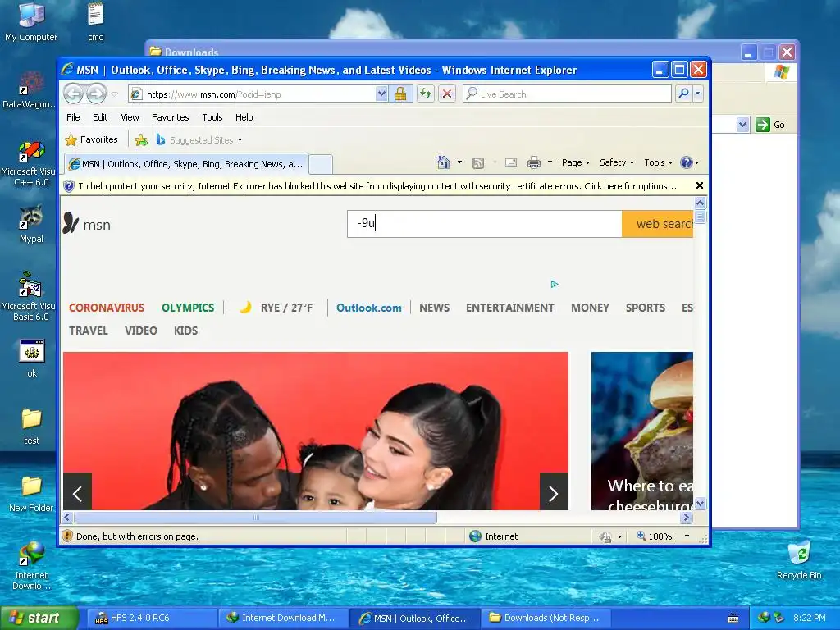This screenshot has height=630, width=840.
Task: Click the Add to Favorites Bar icon
Action: pos(141,140)
